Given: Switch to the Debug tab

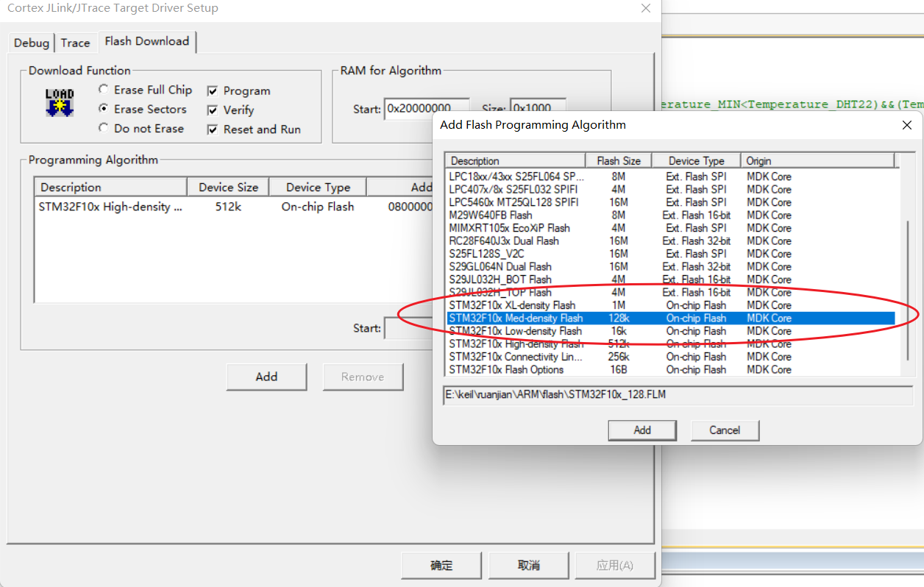Looking at the screenshot, I should tap(31, 42).
